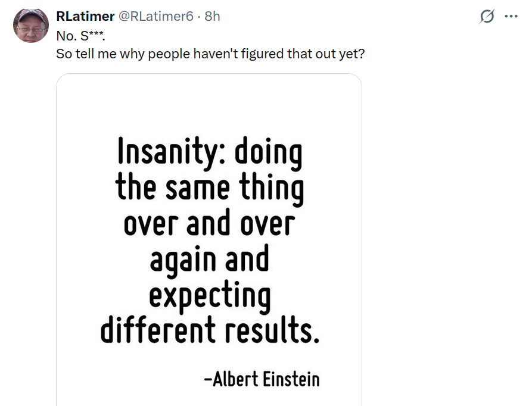Click the white top margin of the quote image
The width and height of the screenshot is (532, 406).
pyautogui.click(x=209, y=101)
